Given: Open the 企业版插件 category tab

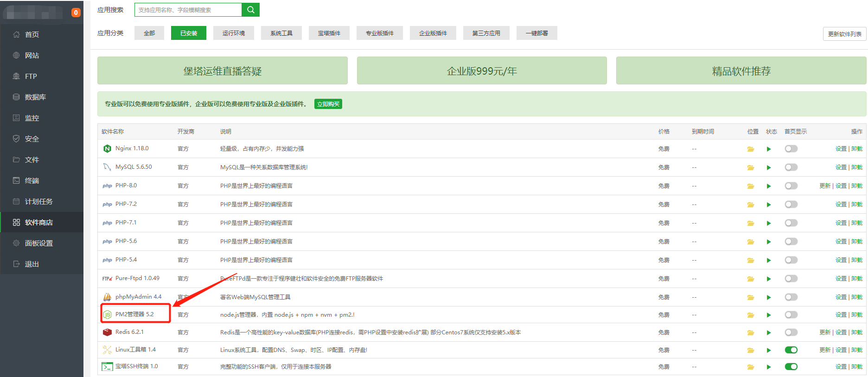Looking at the screenshot, I should pyautogui.click(x=433, y=33).
